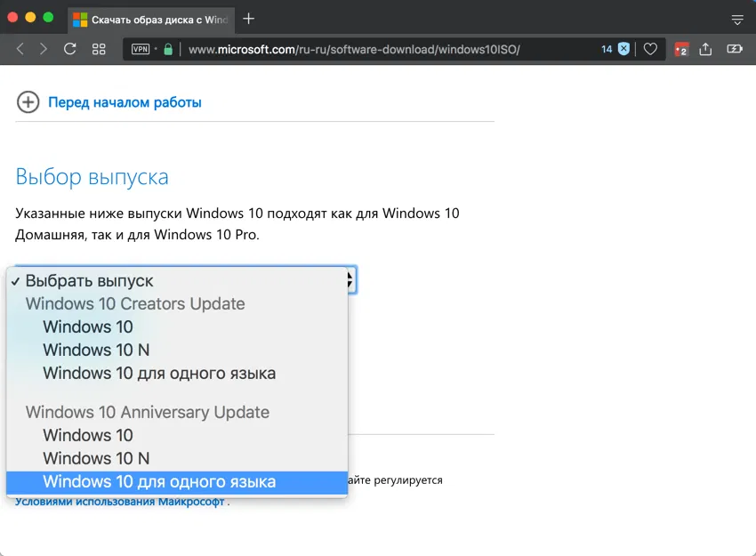Click the heart bookmarks icon

pos(650,49)
